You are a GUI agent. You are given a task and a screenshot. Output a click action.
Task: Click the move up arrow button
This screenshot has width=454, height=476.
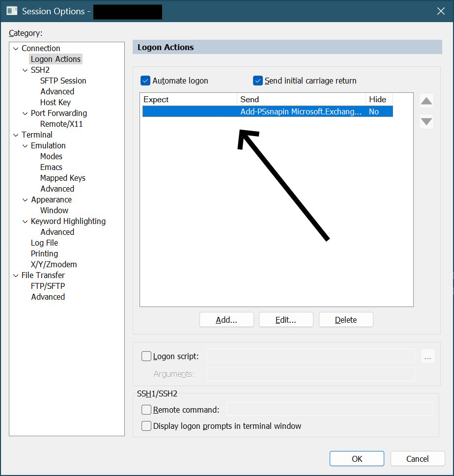tap(426, 101)
